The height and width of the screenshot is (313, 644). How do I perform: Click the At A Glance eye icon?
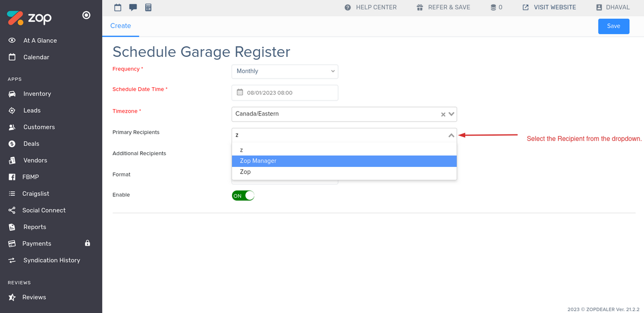tap(12, 41)
